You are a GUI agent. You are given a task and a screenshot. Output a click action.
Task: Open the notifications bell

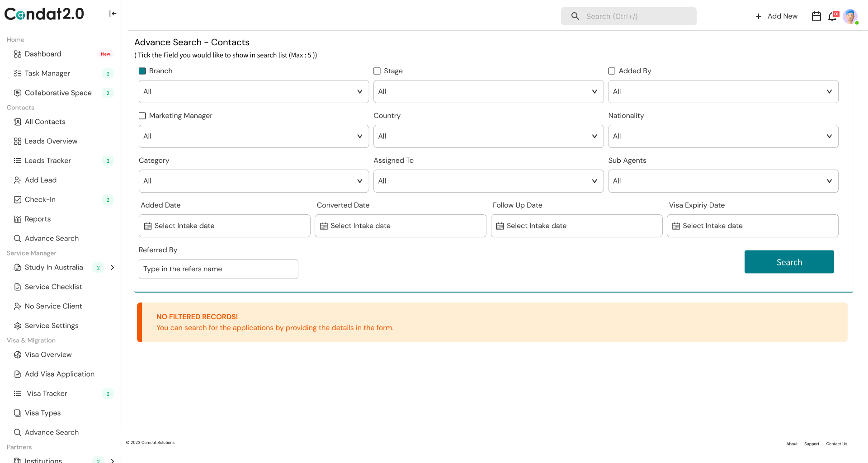pyautogui.click(x=832, y=16)
